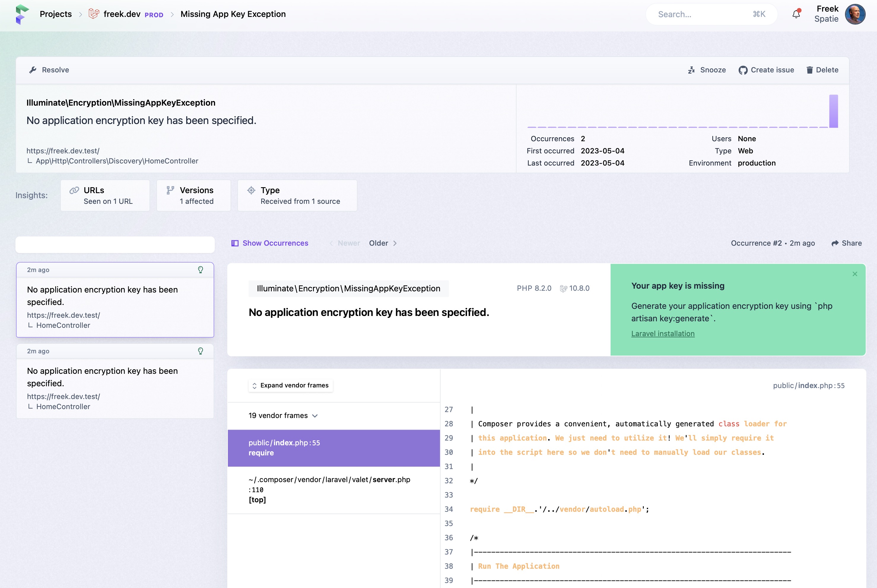Click the Snooze sleep icon
877x588 pixels.
(691, 70)
